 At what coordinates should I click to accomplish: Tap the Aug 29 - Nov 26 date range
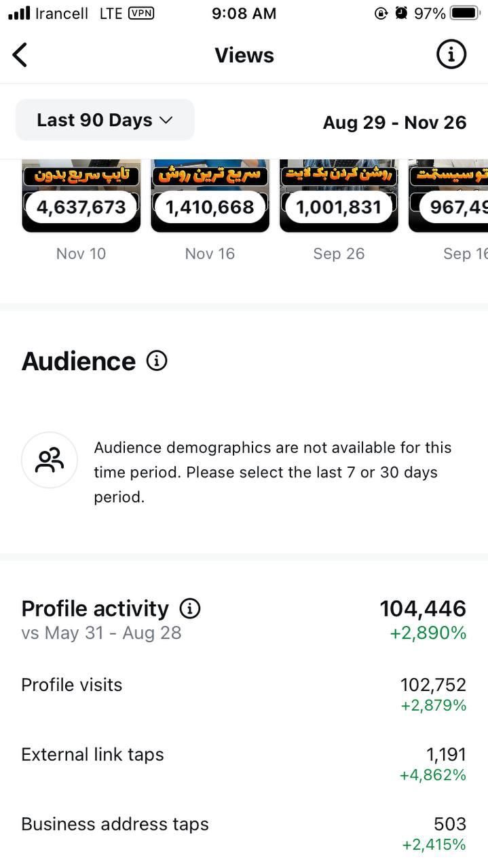394,123
